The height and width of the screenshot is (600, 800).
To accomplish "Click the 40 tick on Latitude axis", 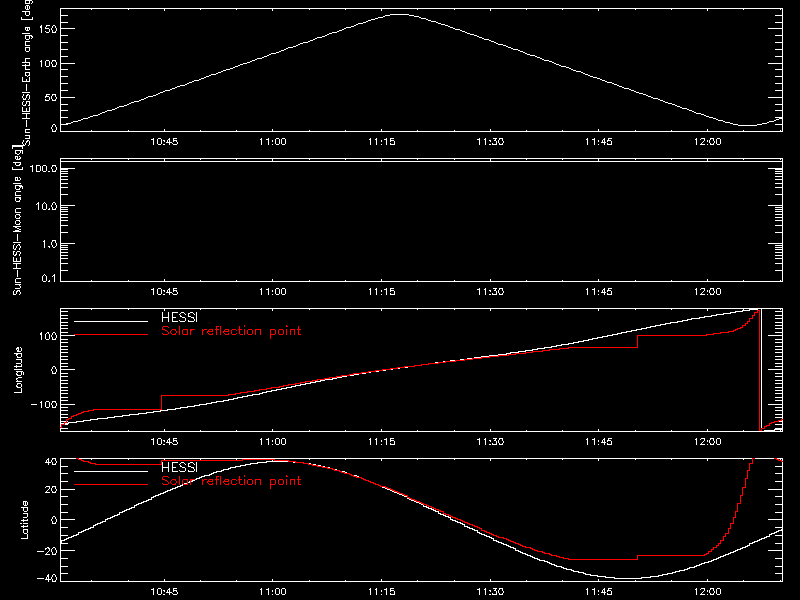I will pyautogui.click(x=51, y=462).
